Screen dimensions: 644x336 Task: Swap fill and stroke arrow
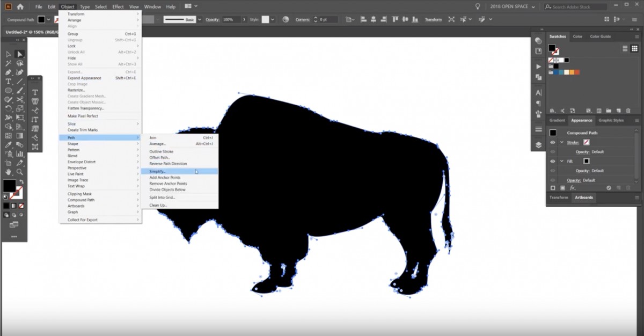[x=20, y=182]
